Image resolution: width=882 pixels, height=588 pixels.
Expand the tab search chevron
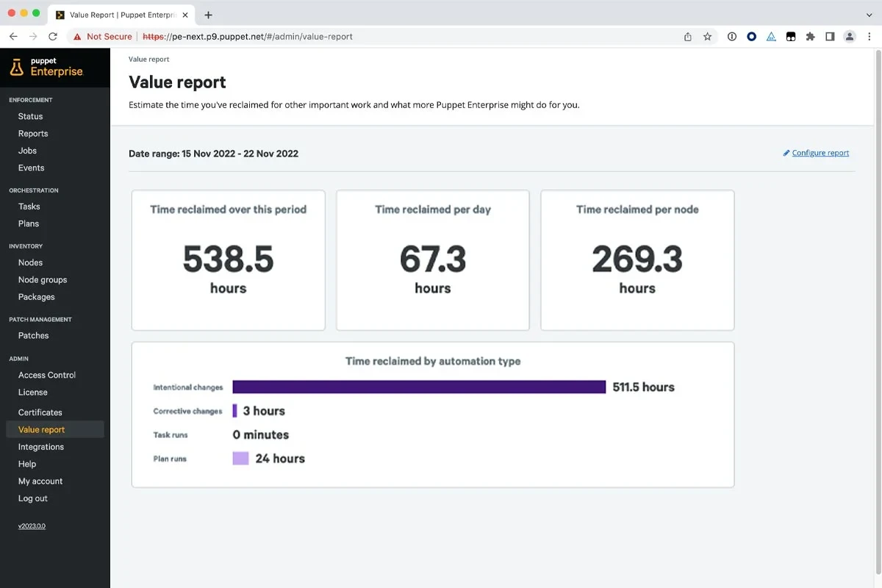(x=870, y=15)
